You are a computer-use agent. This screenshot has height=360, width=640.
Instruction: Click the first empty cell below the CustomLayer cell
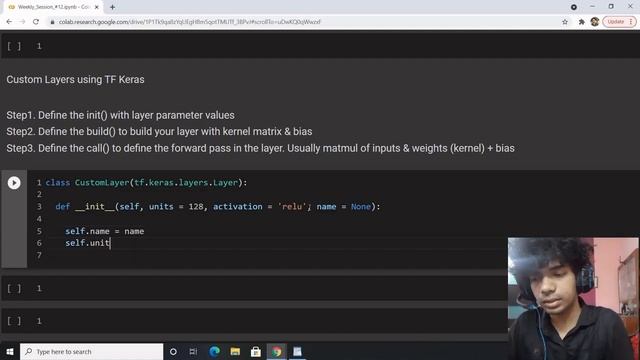pos(253,289)
